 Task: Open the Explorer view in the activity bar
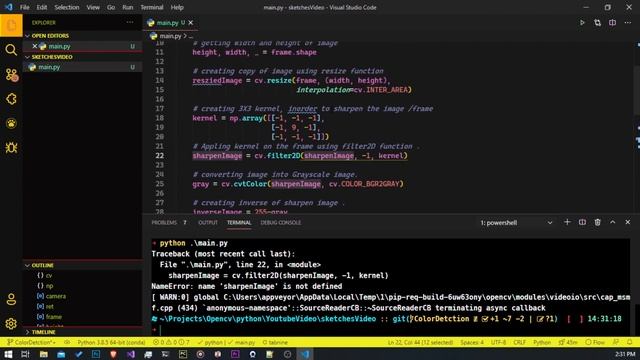11,26
